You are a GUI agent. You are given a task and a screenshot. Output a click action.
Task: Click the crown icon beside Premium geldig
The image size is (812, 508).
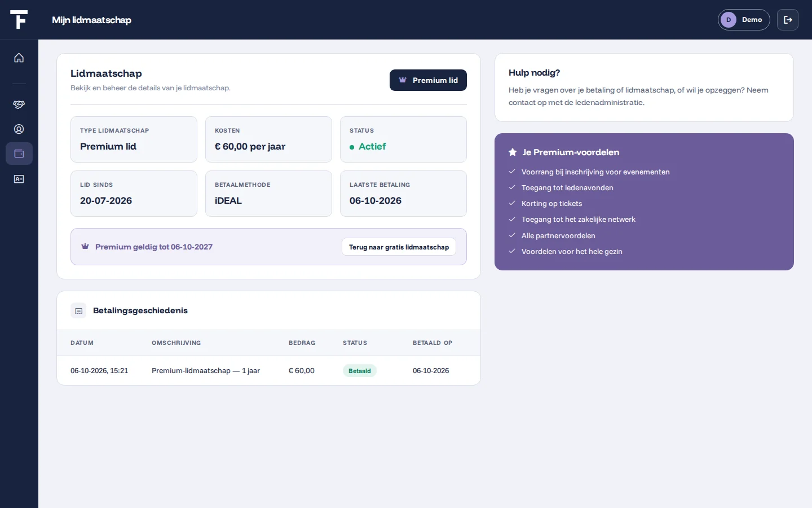(85, 247)
